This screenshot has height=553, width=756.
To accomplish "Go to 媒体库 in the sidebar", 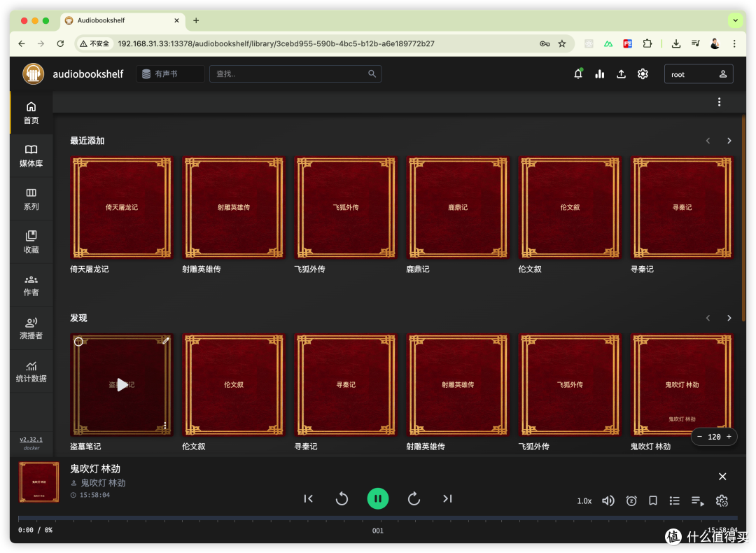I will tap(31, 155).
